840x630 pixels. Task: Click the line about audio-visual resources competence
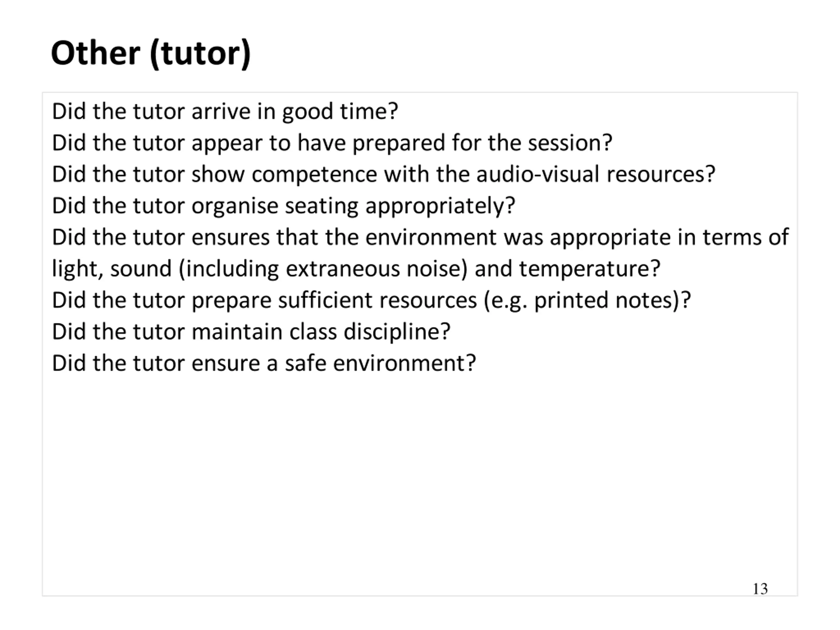click(384, 175)
